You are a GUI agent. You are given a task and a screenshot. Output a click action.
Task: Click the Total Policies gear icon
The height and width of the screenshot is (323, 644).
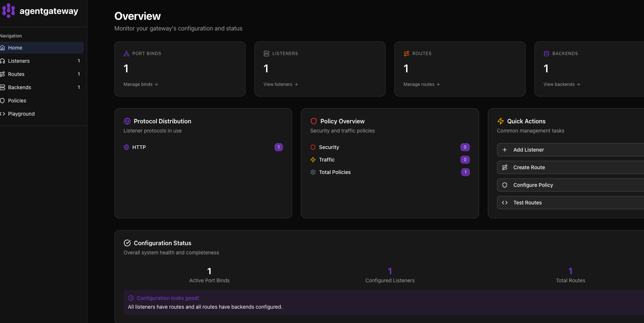pyautogui.click(x=313, y=172)
